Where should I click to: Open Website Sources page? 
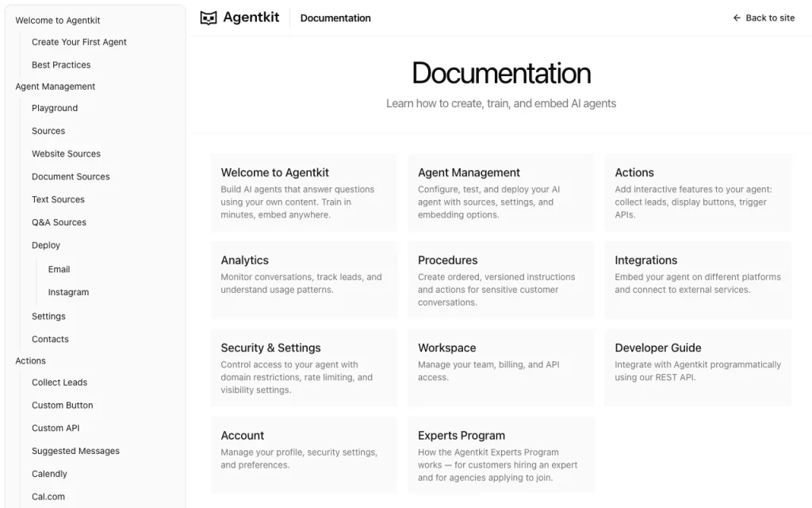click(x=66, y=154)
